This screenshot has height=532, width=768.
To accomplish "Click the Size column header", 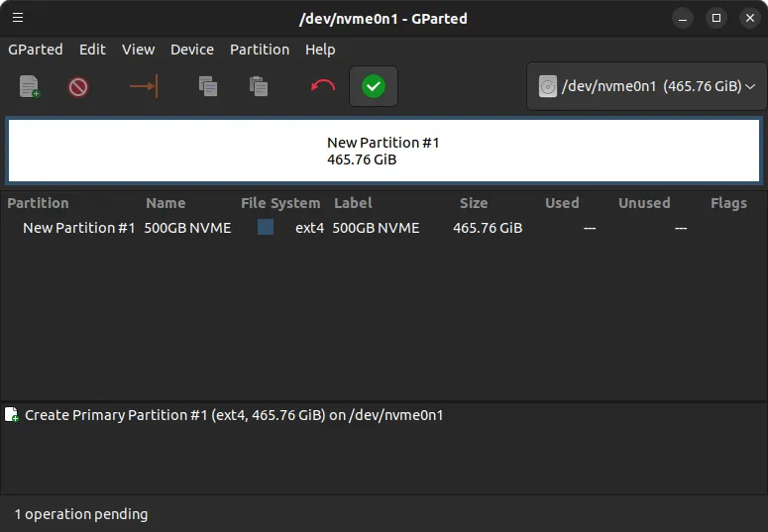I will pyautogui.click(x=474, y=203).
